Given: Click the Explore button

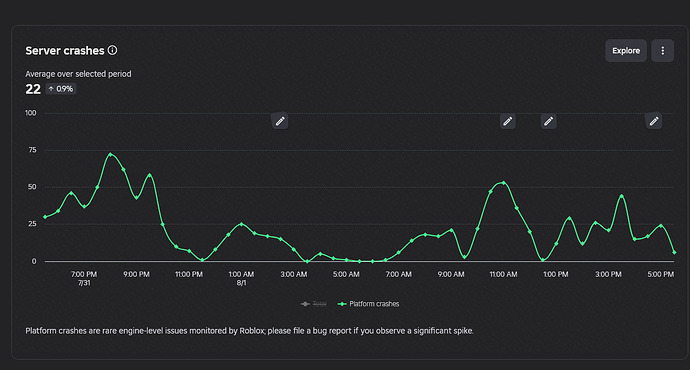Looking at the screenshot, I should click(626, 51).
